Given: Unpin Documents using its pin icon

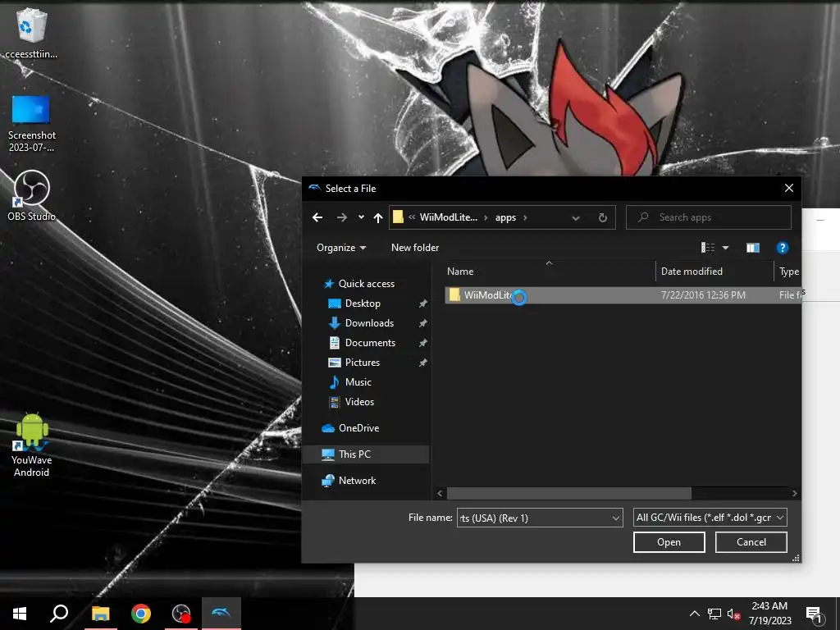Looking at the screenshot, I should [422, 343].
